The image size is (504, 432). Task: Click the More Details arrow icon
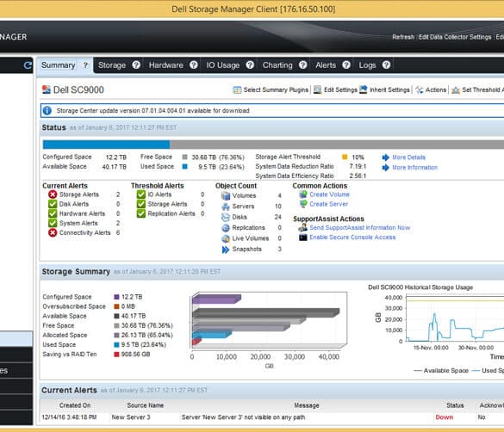385,157
